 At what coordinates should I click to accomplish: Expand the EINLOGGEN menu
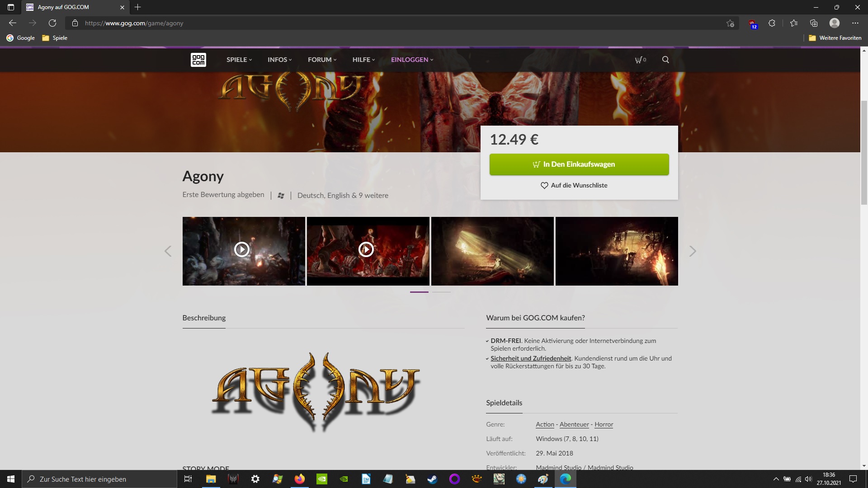[x=412, y=60]
